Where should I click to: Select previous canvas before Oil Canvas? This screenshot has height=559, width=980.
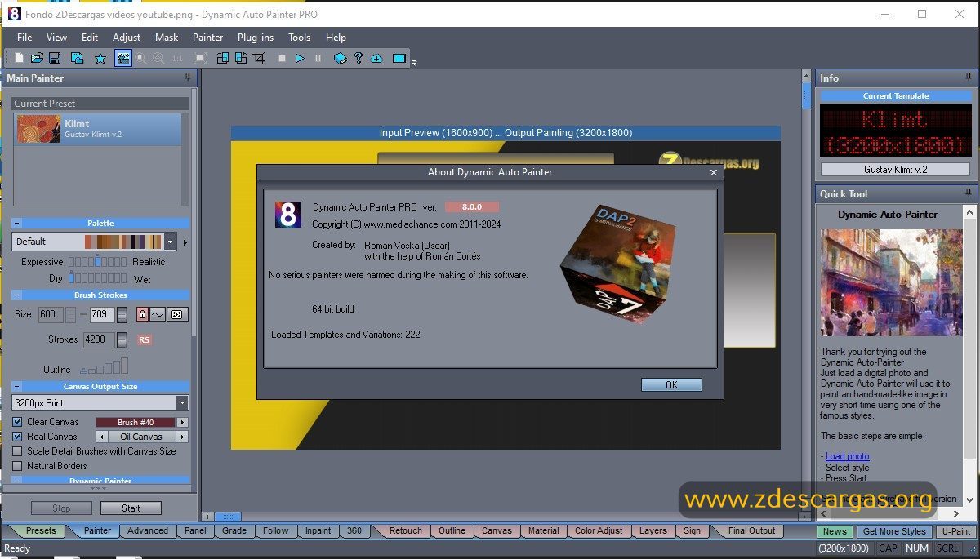tap(102, 437)
